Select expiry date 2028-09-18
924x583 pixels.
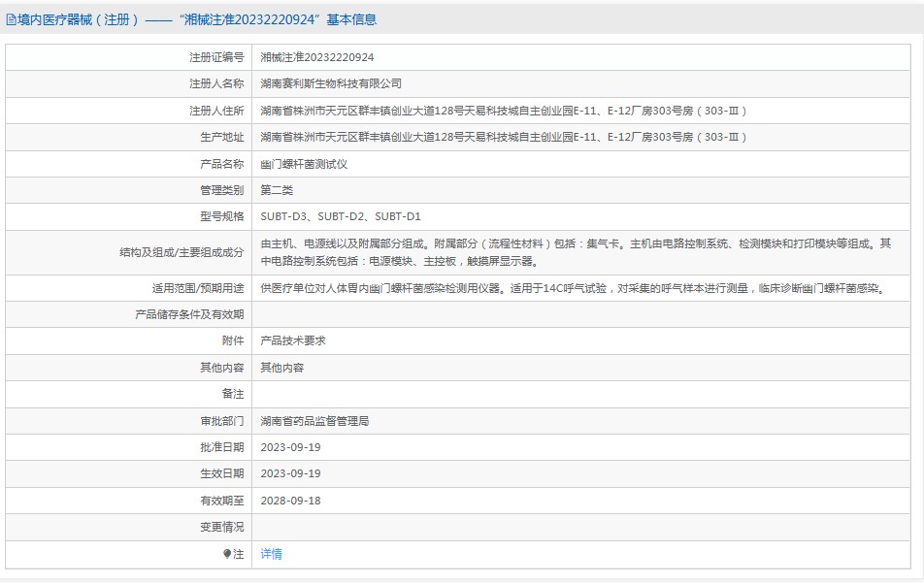pos(290,501)
